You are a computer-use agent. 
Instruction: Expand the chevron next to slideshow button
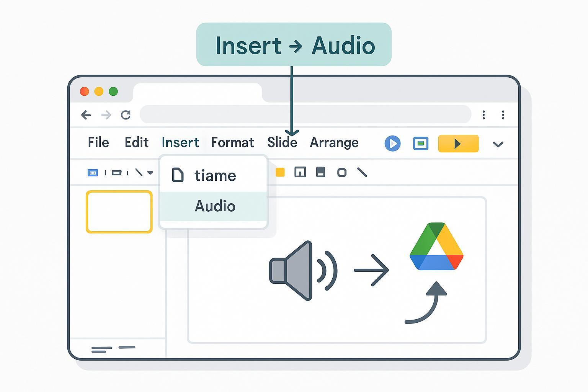pos(498,144)
